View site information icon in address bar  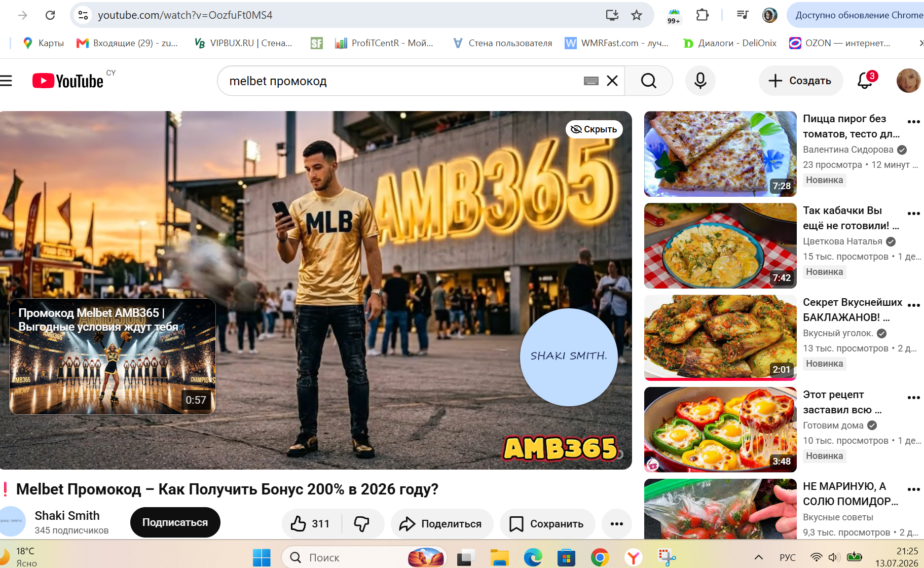[x=83, y=15]
